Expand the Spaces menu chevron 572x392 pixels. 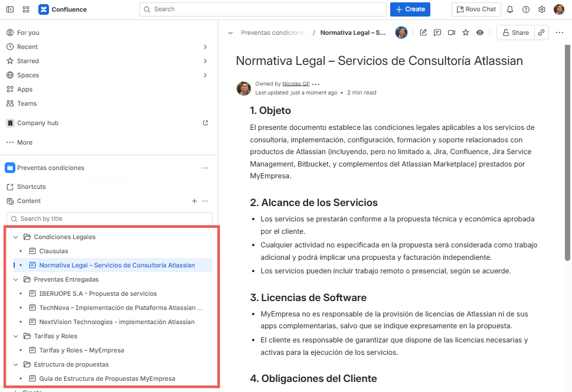(205, 75)
